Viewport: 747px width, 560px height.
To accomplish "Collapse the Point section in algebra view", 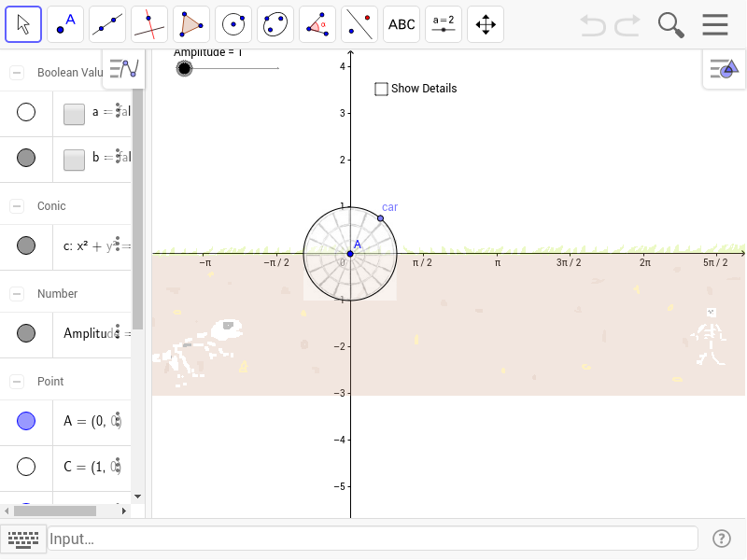I will coord(15,381).
